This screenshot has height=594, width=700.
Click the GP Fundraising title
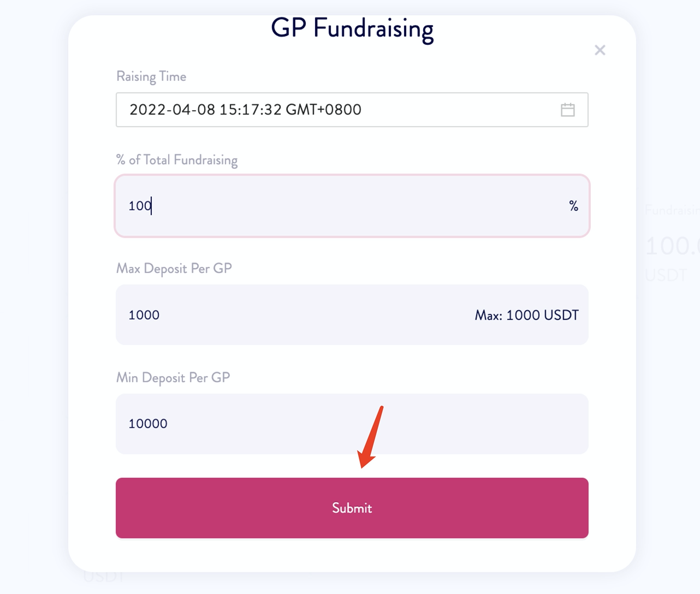(352, 28)
